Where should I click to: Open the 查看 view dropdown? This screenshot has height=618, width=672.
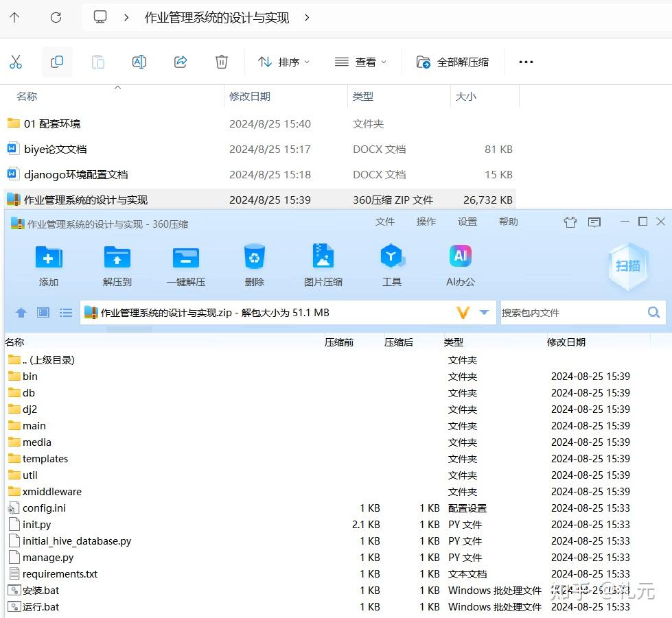click(360, 62)
